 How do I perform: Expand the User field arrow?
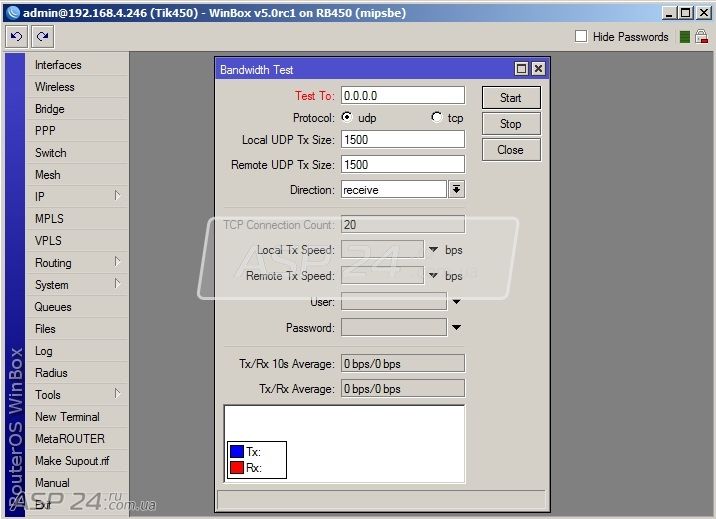point(456,302)
